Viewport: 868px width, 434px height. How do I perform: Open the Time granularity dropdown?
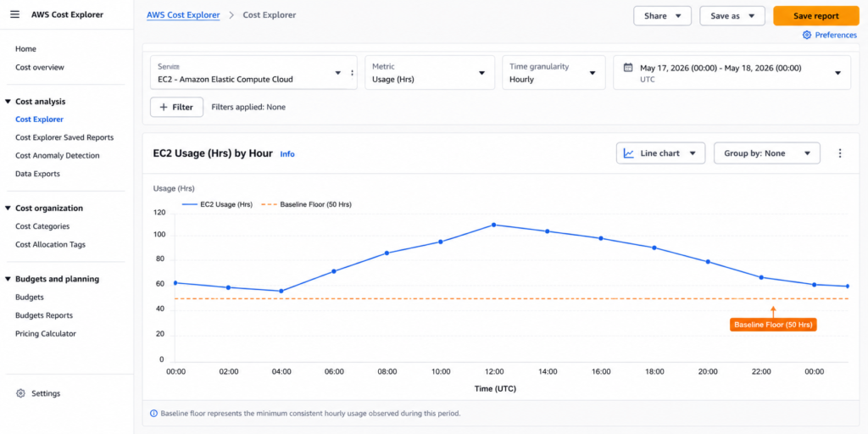point(554,73)
